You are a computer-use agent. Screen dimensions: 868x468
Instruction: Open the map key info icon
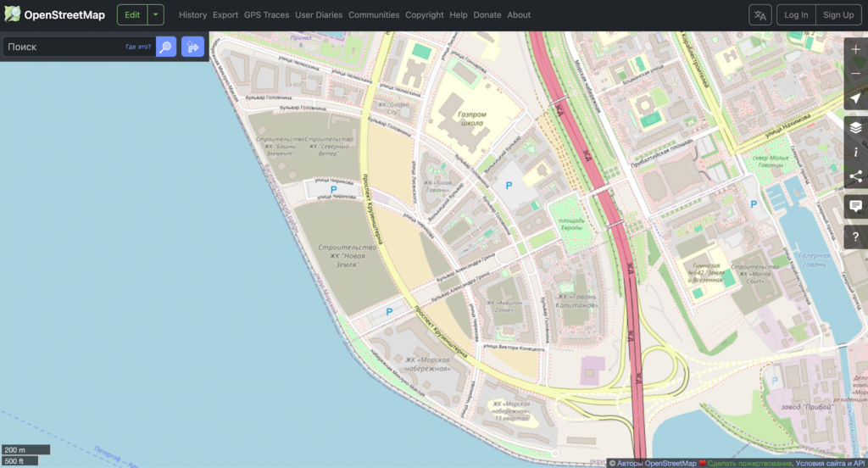tap(855, 152)
